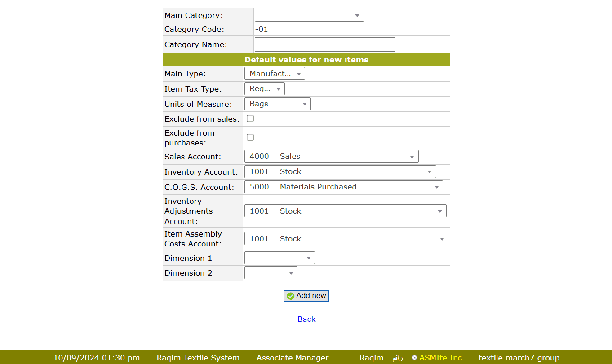Expand the Dimension 2 dropdown
The image size is (612, 364).
pos(271,273)
